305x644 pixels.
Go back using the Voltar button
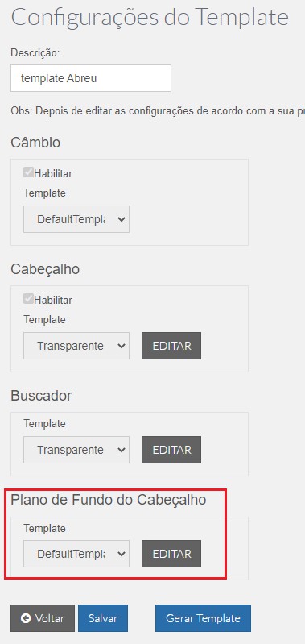(43, 618)
